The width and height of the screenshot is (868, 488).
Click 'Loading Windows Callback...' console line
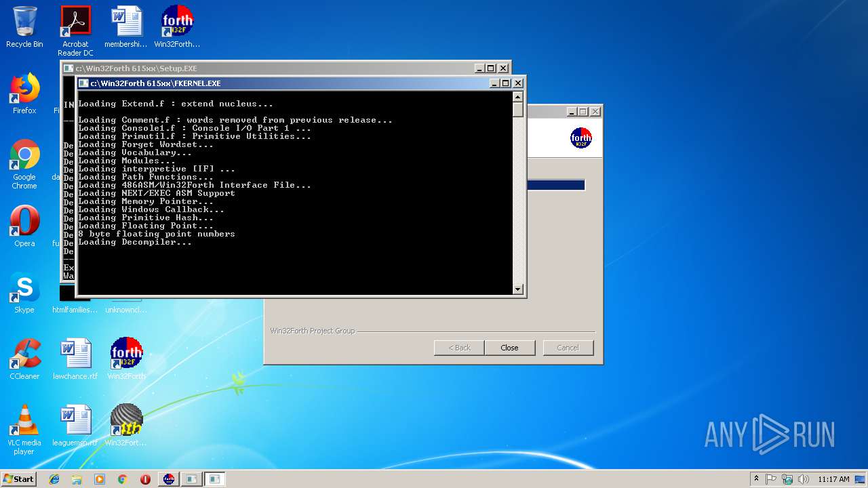tap(151, 209)
